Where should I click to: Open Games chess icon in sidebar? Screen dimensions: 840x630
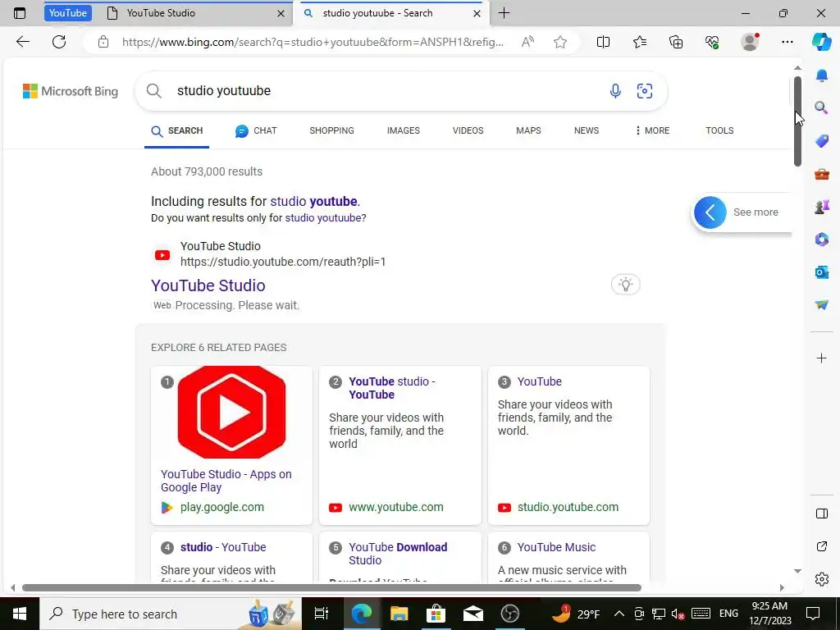tap(822, 207)
